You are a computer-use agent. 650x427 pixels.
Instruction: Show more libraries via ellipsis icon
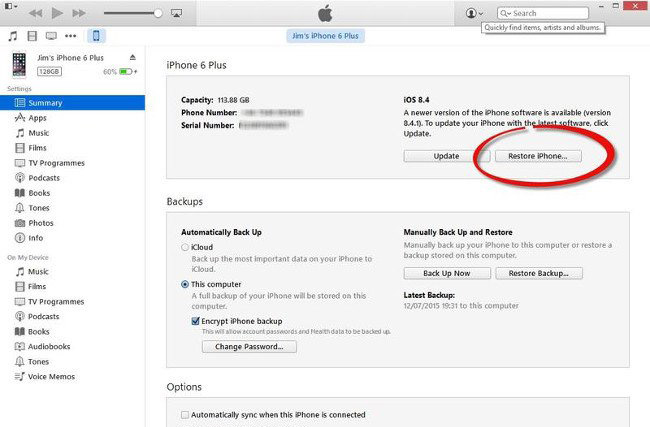coord(70,36)
